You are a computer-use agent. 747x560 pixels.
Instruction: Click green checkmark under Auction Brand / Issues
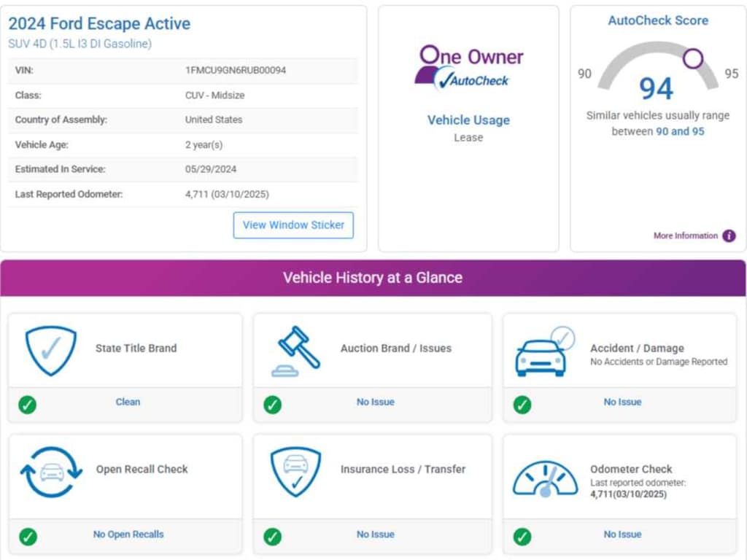pyautogui.click(x=273, y=404)
